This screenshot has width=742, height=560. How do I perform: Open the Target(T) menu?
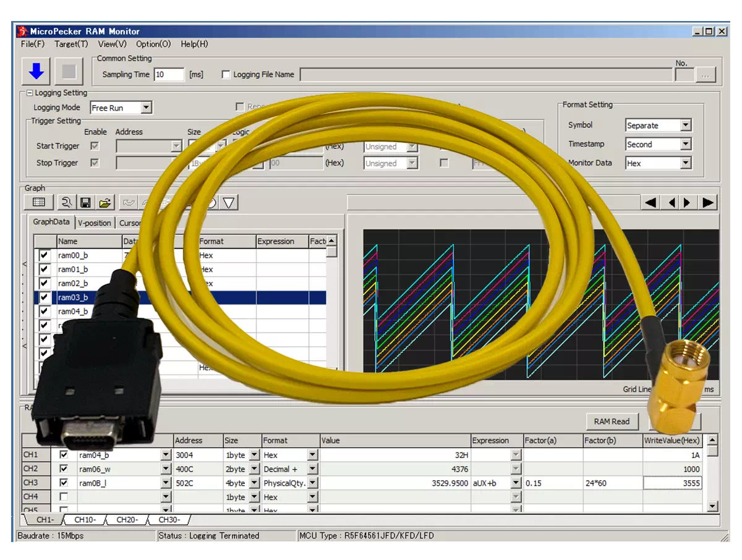click(71, 44)
